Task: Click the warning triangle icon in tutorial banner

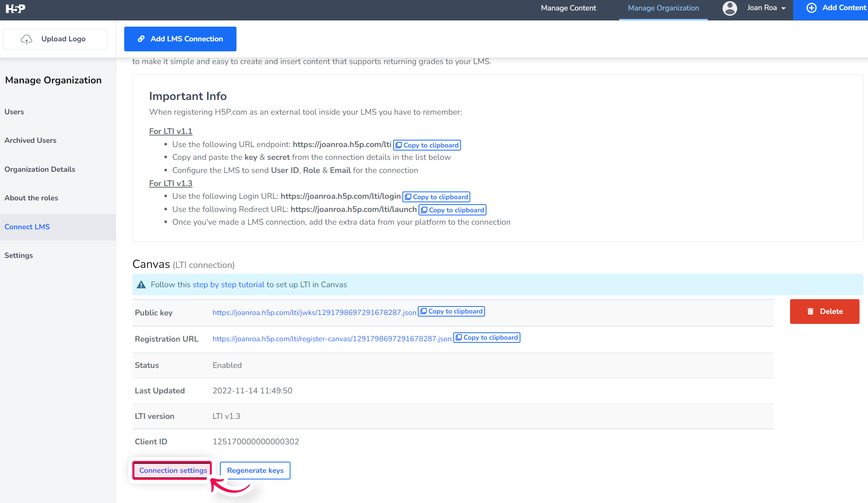Action: [x=141, y=285]
